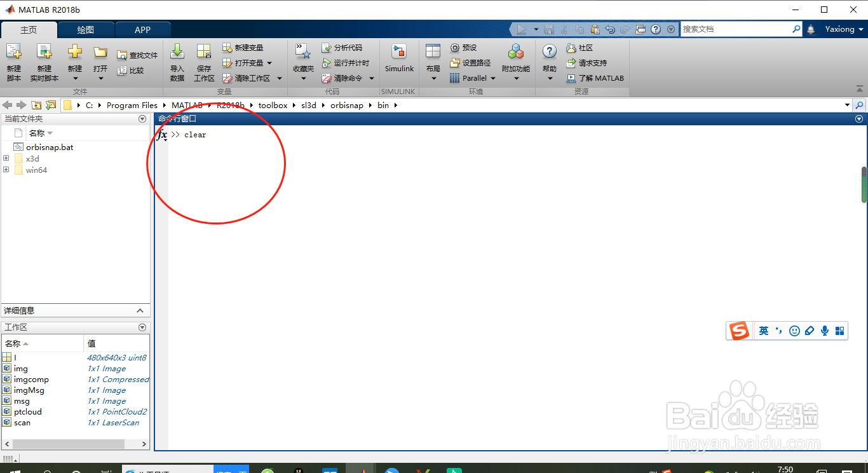Click the 比较 (Compare) icon
The image size is (868, 473).
point(122,71)
